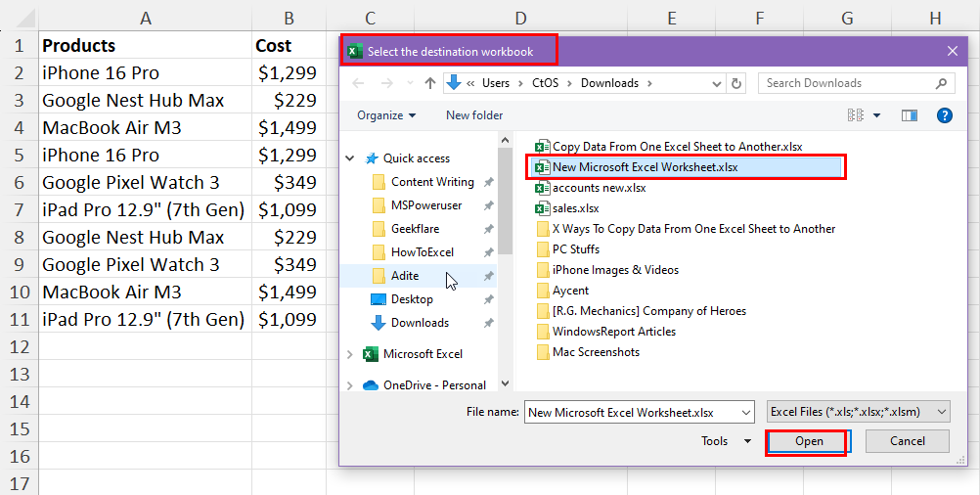The image size is (980, 495).
Task: Click New folder button
Action: coord(474,115)
